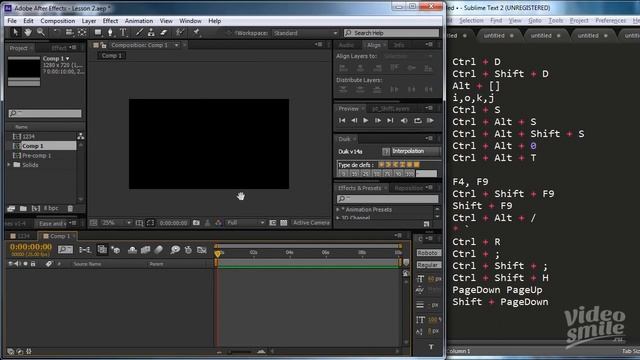
Task: Open magnification ratio 25% dropdown
Action: (x=116, y=223)
